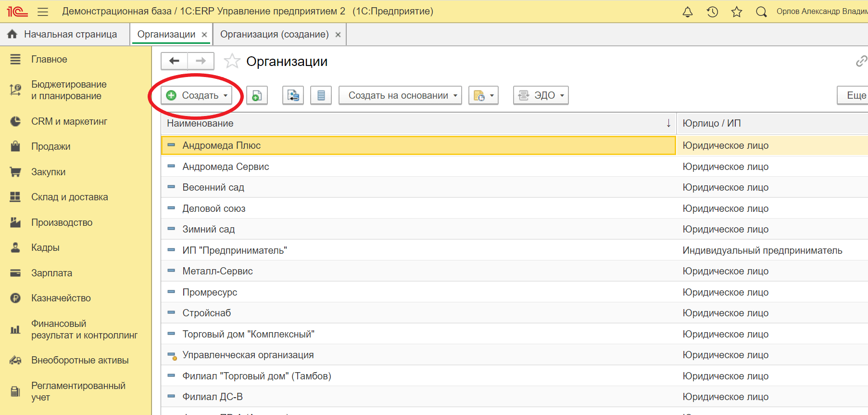Expand the ЭДО dropdown
The image size is (868, 415).
coord(541,95)
